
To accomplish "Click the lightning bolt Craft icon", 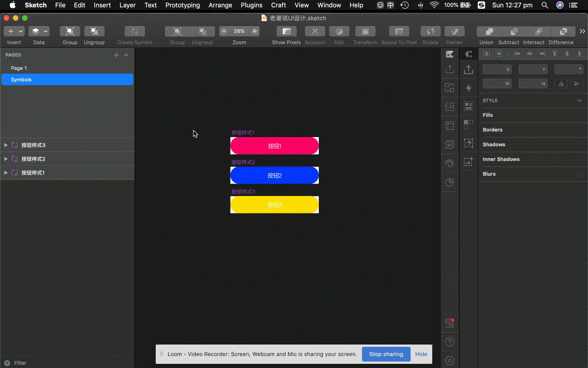I will click(x=469, y=88).
